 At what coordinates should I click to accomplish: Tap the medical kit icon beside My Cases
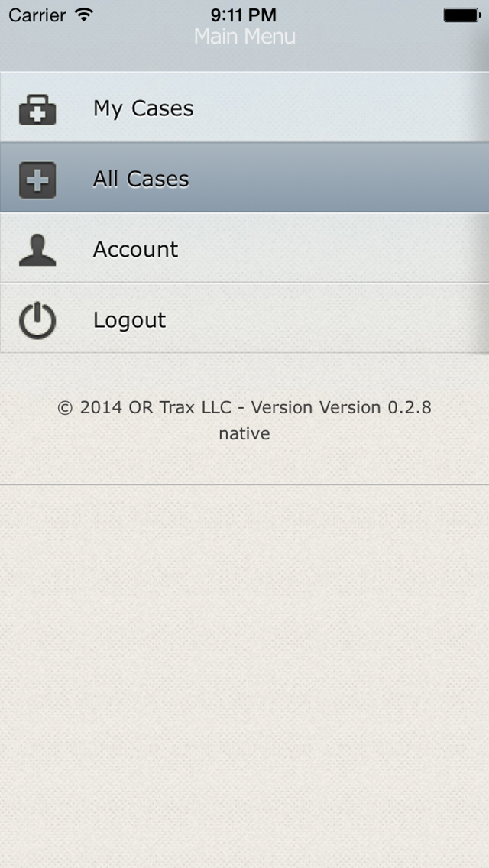tap(37, 109)
